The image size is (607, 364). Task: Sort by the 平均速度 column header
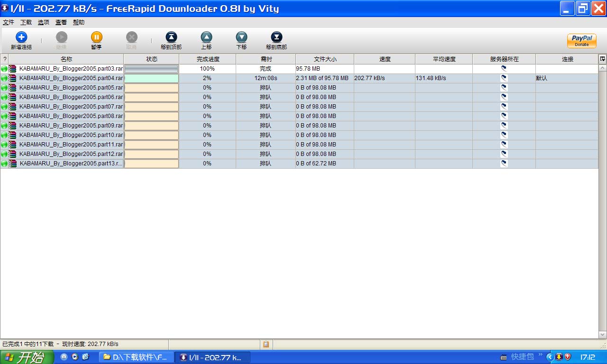coord(444,59)
